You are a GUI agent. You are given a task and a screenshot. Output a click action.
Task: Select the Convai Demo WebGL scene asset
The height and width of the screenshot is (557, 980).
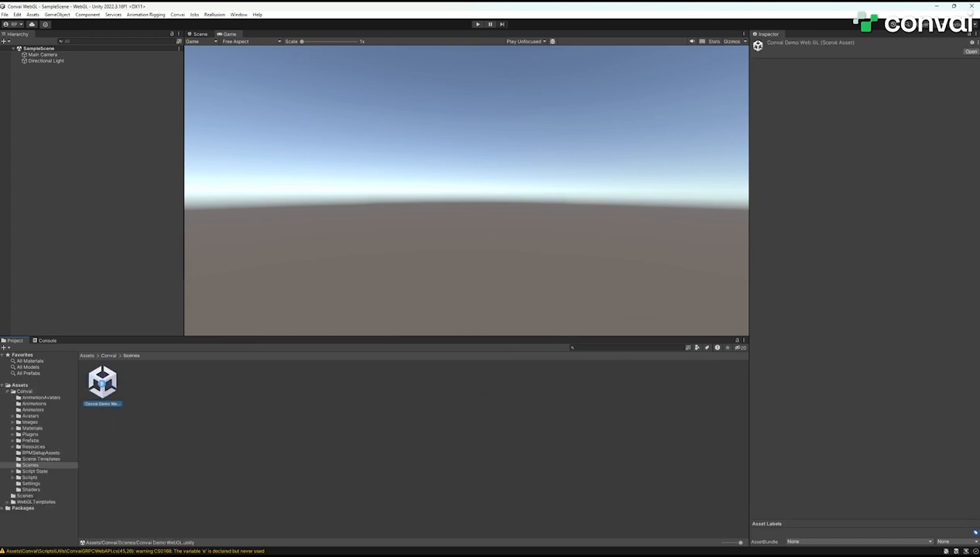102,384
